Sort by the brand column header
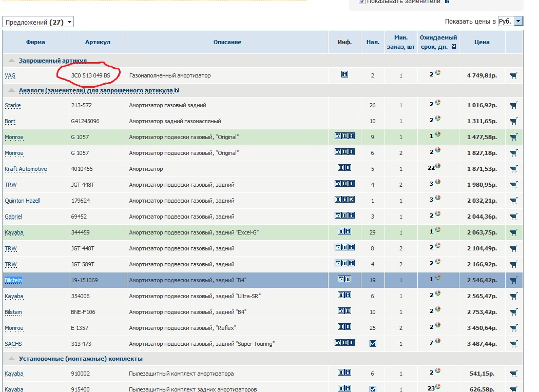Screen dimensions: 539x392 coord(35,42)
